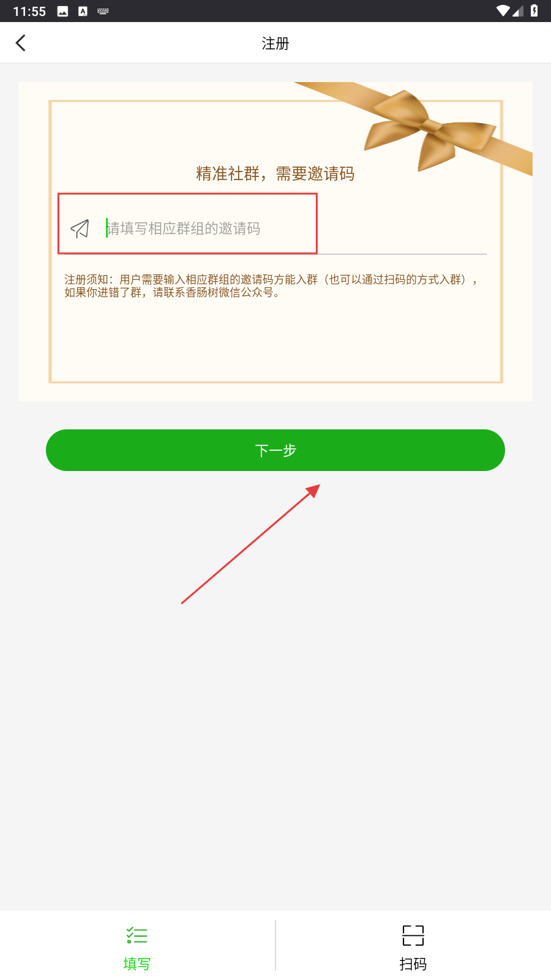Click the red arrow annotation below the button
551x980 pixels.
point(250,544)
